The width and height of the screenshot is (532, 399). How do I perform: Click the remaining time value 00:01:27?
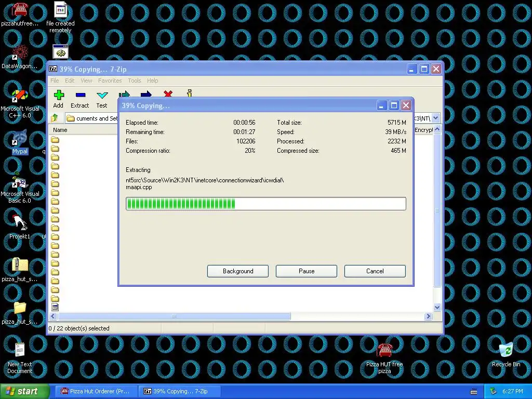click(244, 131)
